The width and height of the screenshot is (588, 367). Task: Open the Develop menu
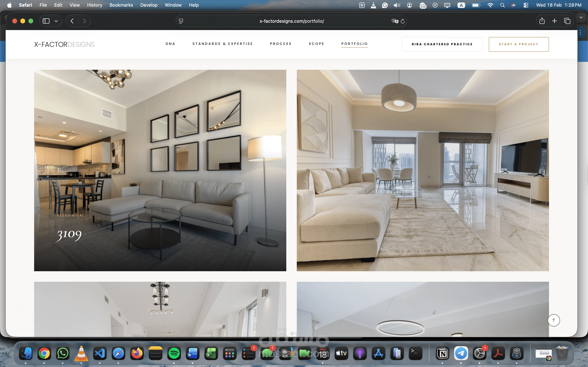[149, 5]
